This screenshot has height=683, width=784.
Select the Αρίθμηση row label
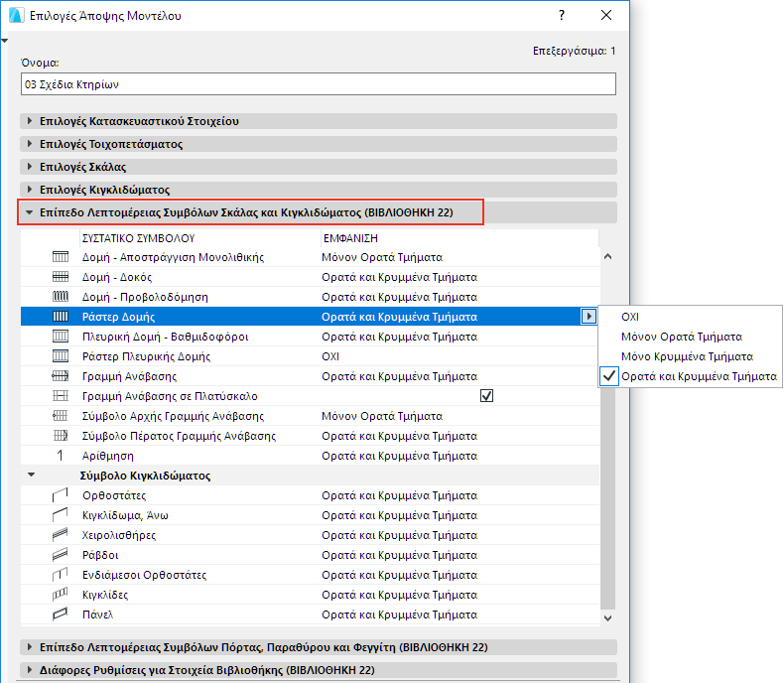(108, 456)
